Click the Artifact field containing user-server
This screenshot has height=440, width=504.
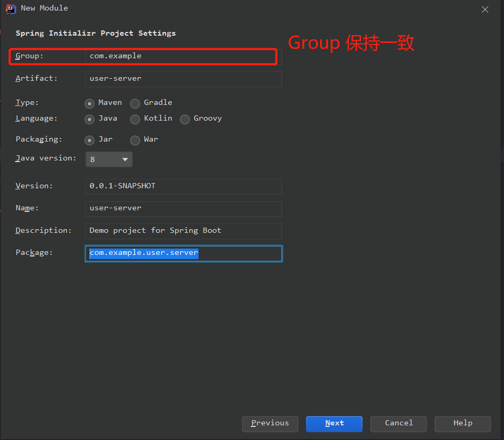[183, 79]
